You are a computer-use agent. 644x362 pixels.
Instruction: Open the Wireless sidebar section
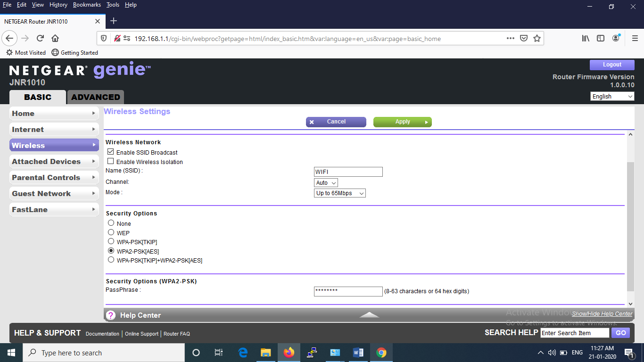point(54,145)
